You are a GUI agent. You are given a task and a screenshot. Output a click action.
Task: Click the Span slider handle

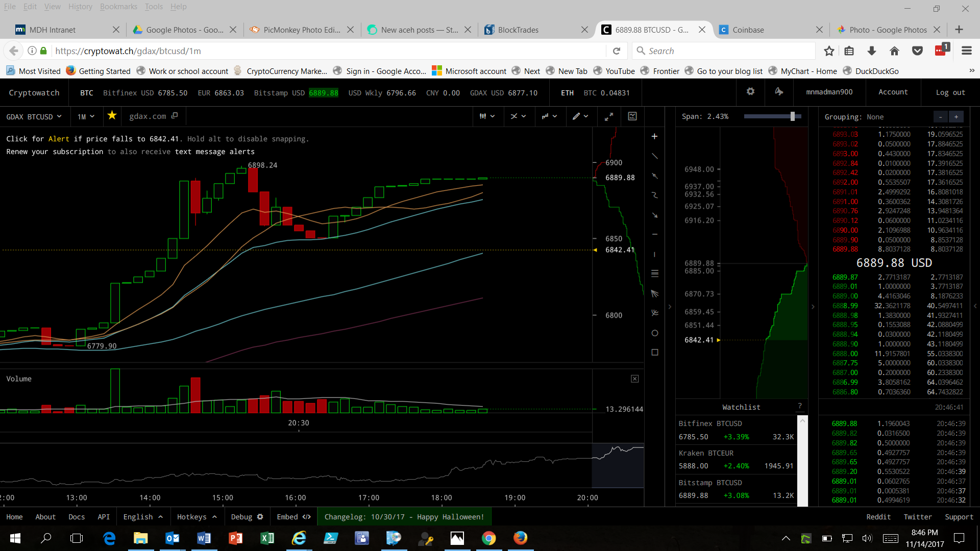coord(793,117)
